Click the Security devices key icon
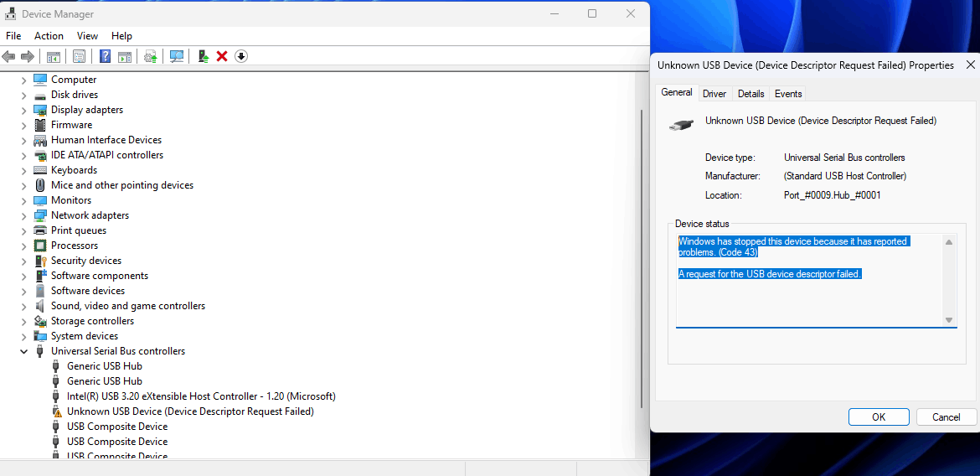Screen dimensions: 980x476 pos(40,261)
